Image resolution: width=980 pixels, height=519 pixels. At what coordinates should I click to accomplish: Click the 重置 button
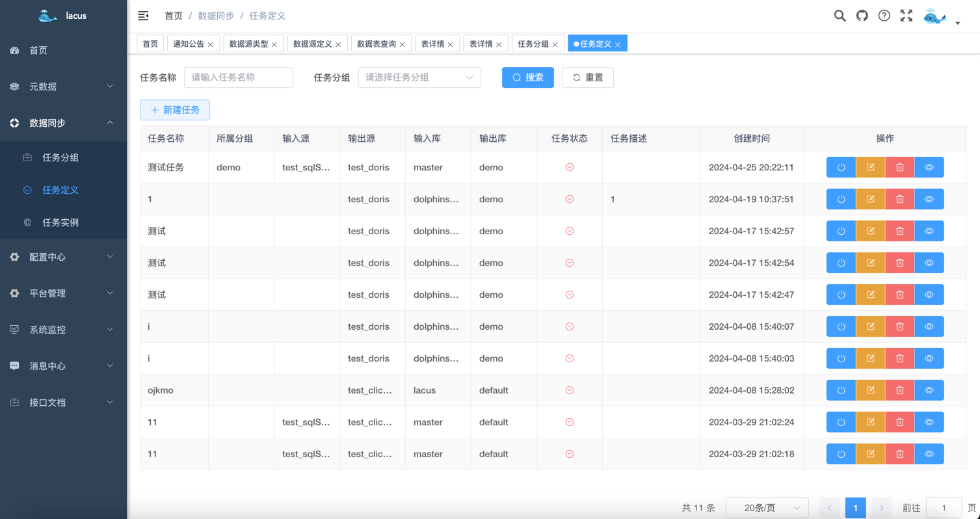(x=587, y=77)
